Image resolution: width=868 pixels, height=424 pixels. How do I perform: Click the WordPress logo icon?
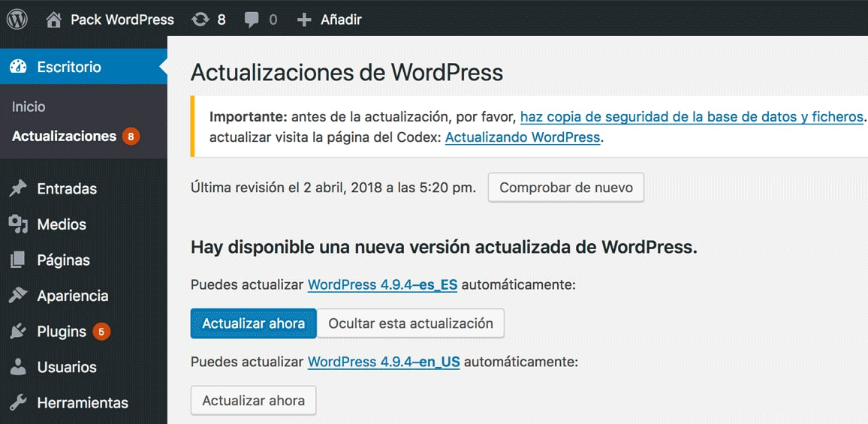pyautogui.click(x=17, y=20)
